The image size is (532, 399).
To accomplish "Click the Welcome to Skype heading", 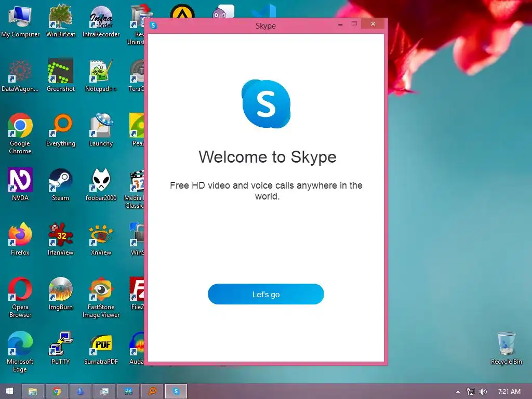I will pos(268,157).
